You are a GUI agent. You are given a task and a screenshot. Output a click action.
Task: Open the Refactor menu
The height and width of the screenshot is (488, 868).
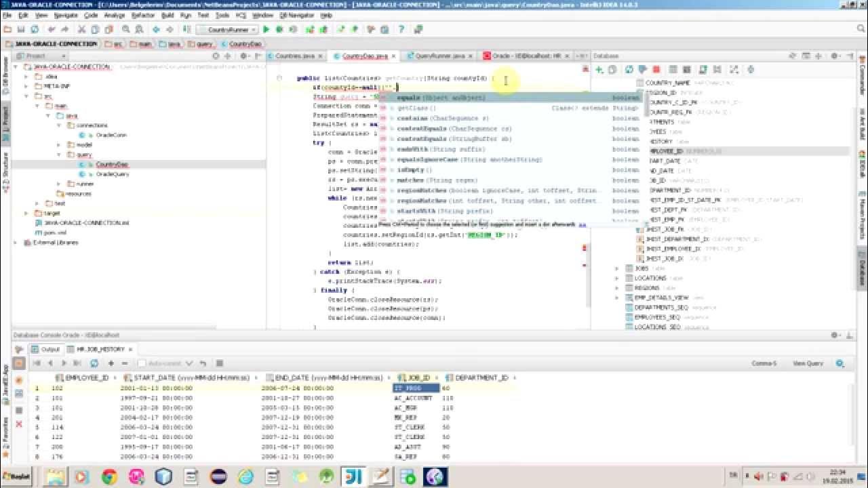[x=142, y=14]
